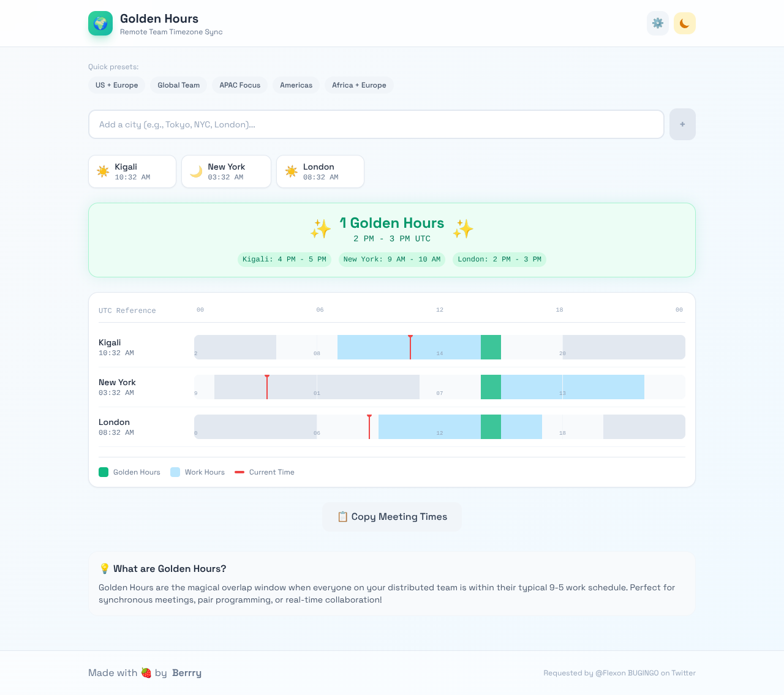
Task: Click the moon icon on the New York card
Action: point(195,171)
